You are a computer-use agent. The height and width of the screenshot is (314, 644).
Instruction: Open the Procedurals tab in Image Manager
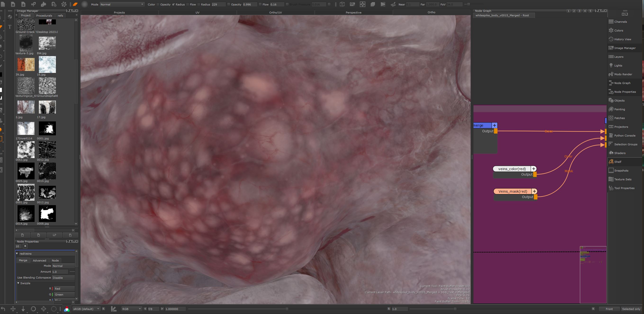(44, 15)
